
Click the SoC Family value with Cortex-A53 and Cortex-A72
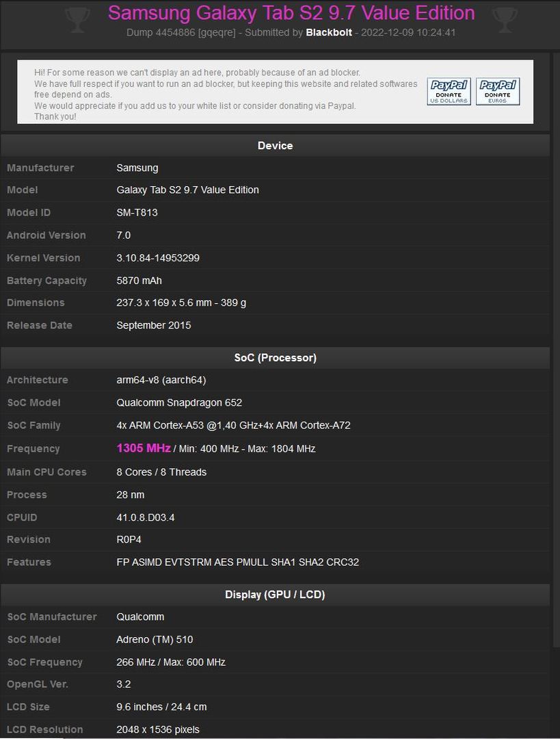click(233, 425)
